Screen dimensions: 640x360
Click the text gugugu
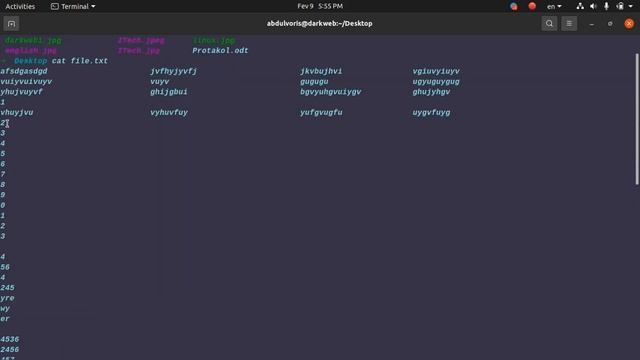pos(314,82)
